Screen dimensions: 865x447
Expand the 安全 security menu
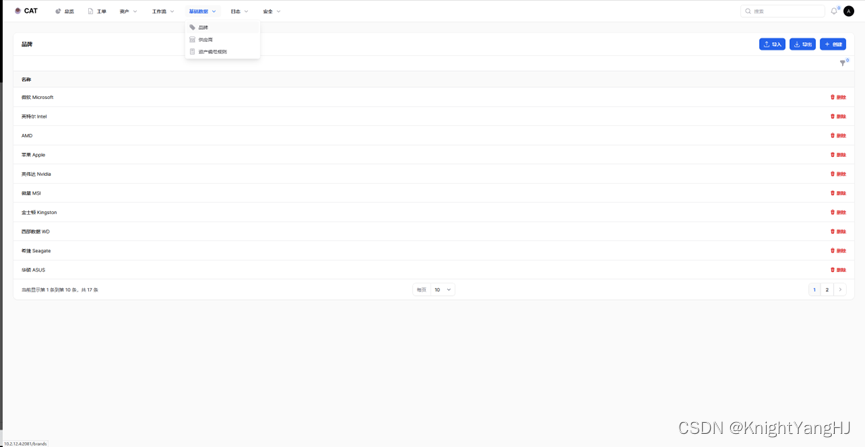click(271, 11)
